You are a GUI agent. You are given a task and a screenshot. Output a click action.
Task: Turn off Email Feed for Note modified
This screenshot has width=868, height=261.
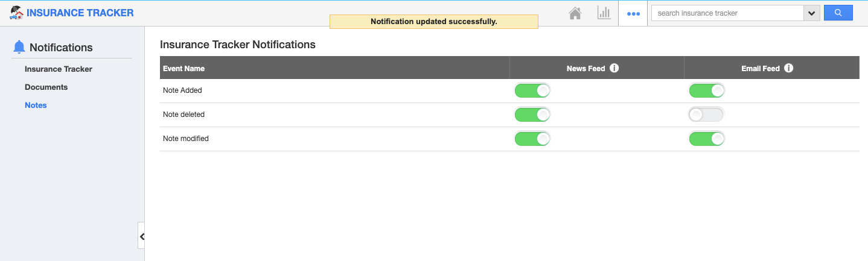706,139
